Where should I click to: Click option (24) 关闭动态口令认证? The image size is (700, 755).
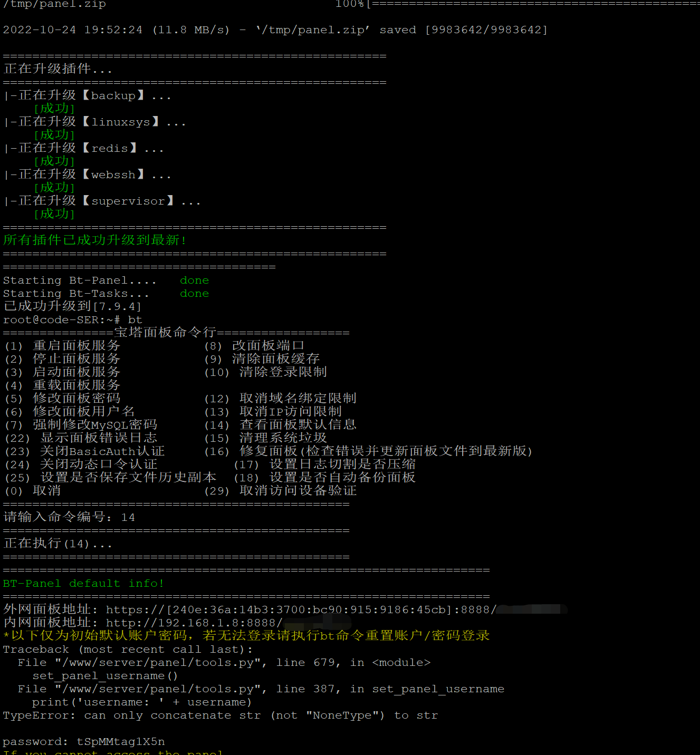click(x=81, y=464)
